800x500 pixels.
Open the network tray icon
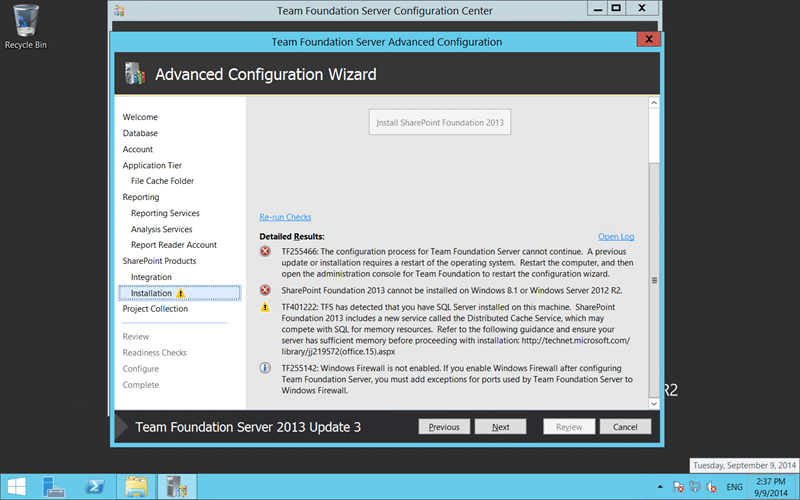pyautogui.click(x=694, y=487)
